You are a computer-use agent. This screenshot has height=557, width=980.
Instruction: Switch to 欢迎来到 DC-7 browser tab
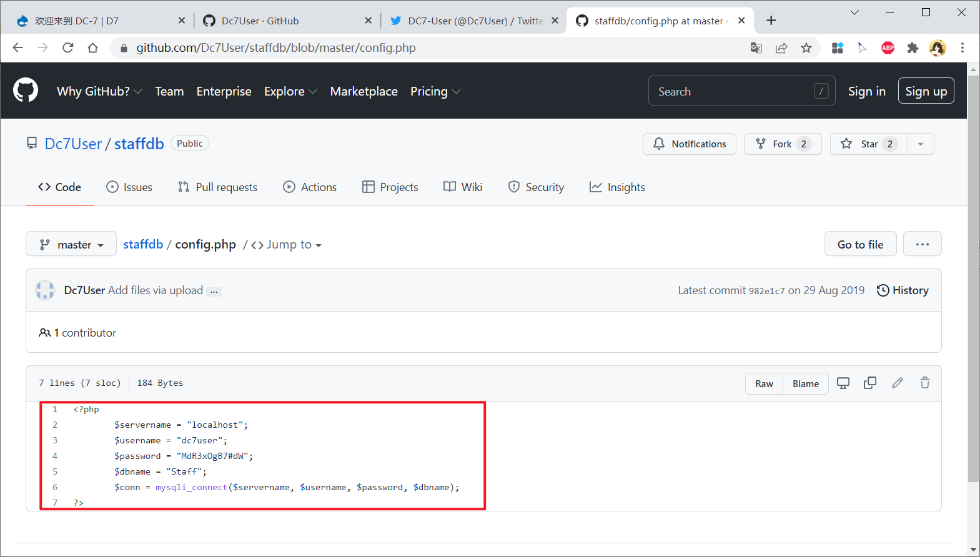pos(100,21)
